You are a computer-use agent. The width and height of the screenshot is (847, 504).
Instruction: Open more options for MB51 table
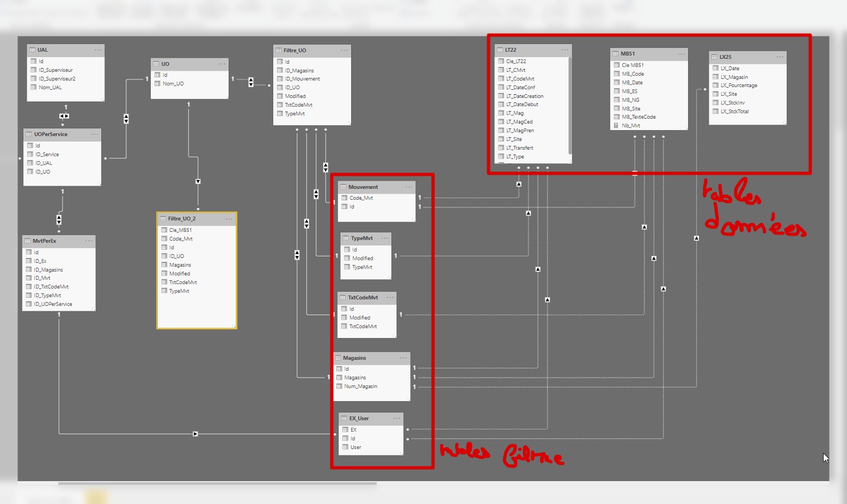(x=681, y=54)
